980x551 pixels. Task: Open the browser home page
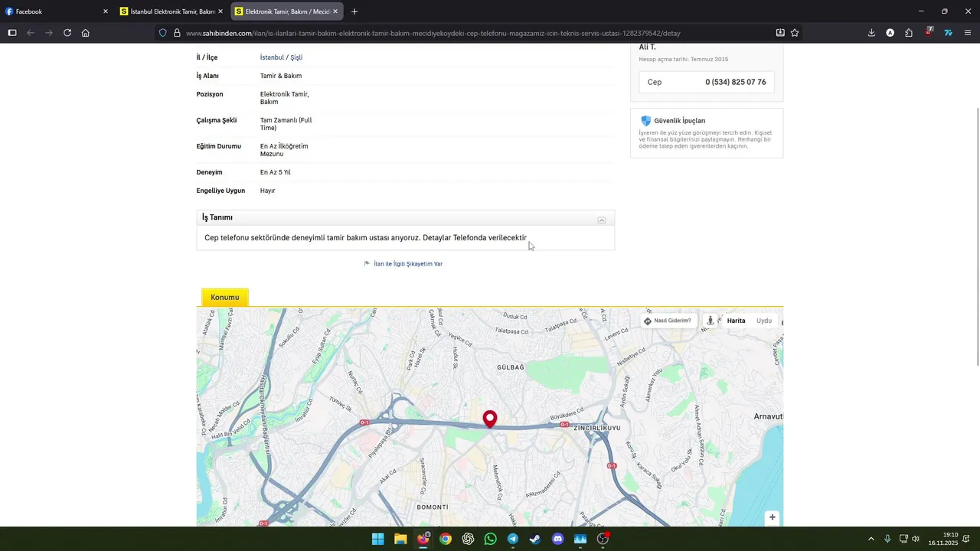pos(86,33)
